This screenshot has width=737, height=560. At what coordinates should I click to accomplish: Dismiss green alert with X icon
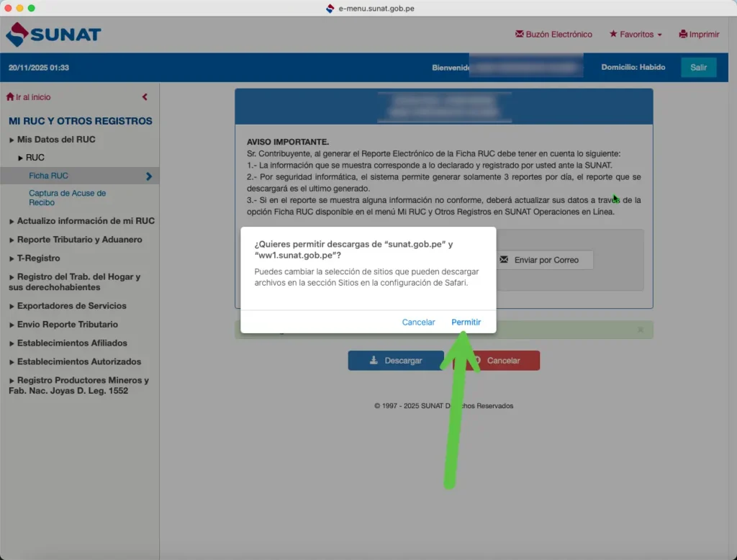coord(641,330)
